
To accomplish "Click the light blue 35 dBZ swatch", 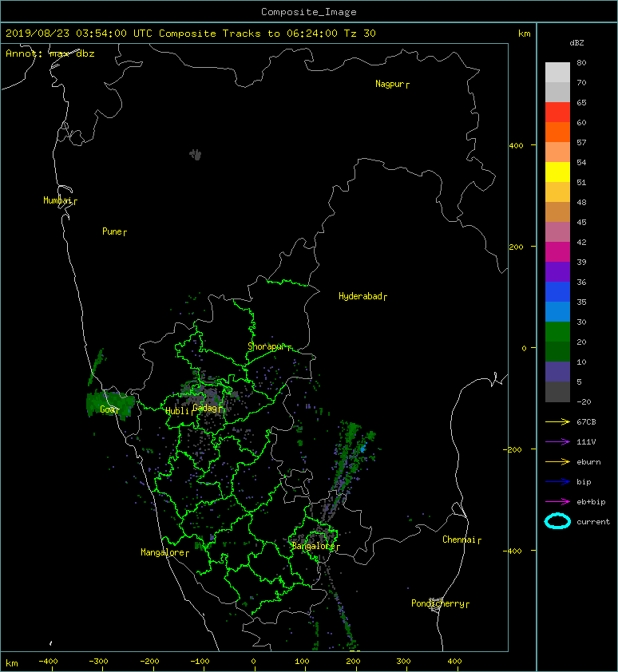I will (557, 312).
